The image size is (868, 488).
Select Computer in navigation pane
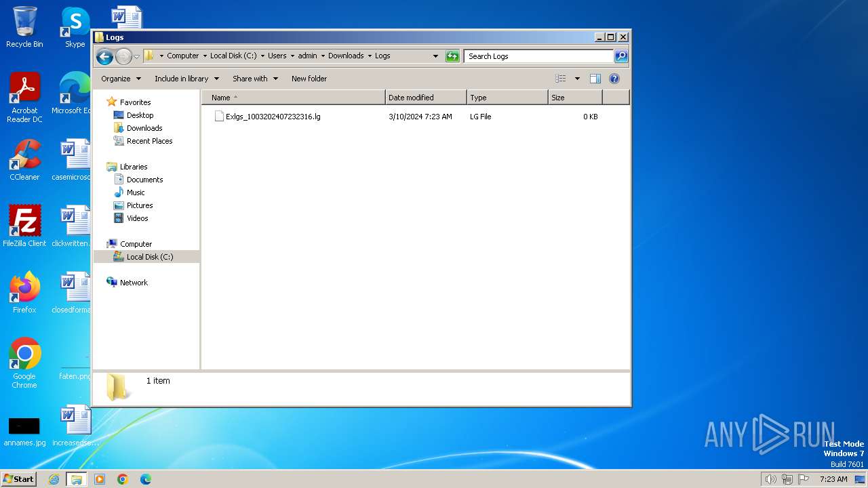click(136, 244)
